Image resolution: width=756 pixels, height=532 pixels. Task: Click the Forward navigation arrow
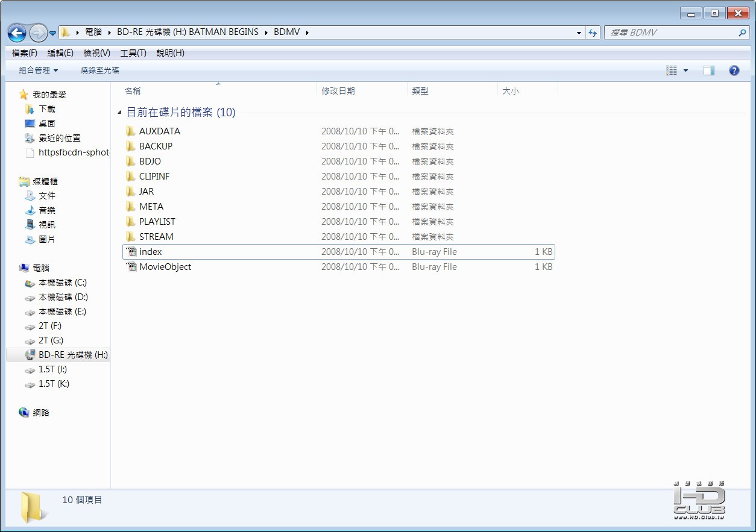coord(38,33)
